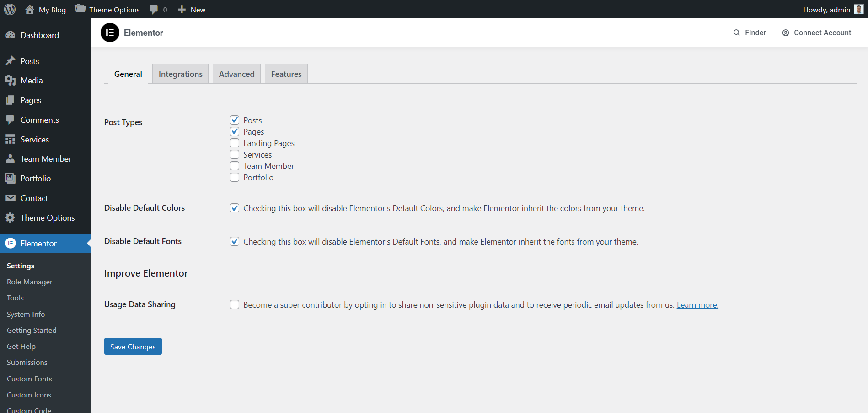Viewport: 868px width, 413px height.
Task: Open the Features tab
Action: [x=286, y=74]
